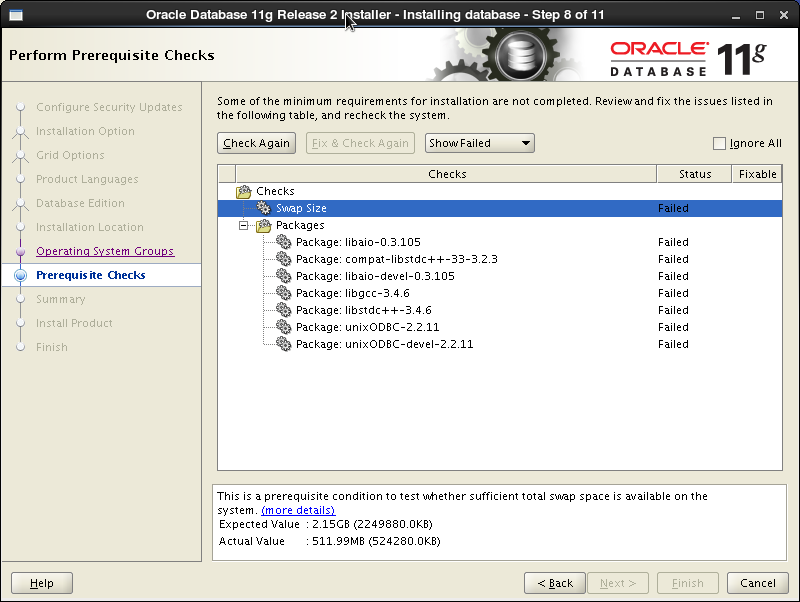
Task: Click the Status column header
Action: pos(694,174)
